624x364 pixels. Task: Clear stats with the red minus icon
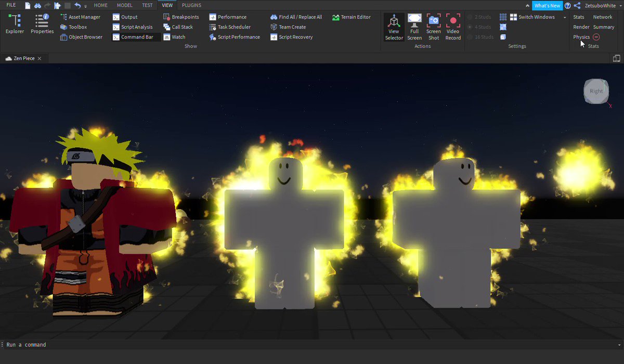coord(596,37)
